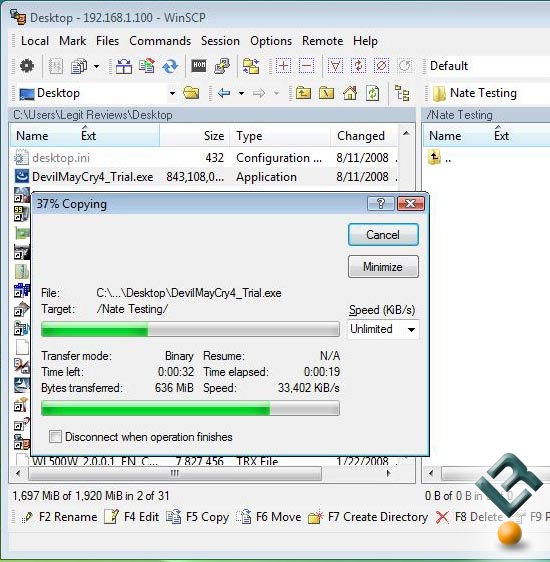Sort local panel by Type column

[x=249, y=136]
